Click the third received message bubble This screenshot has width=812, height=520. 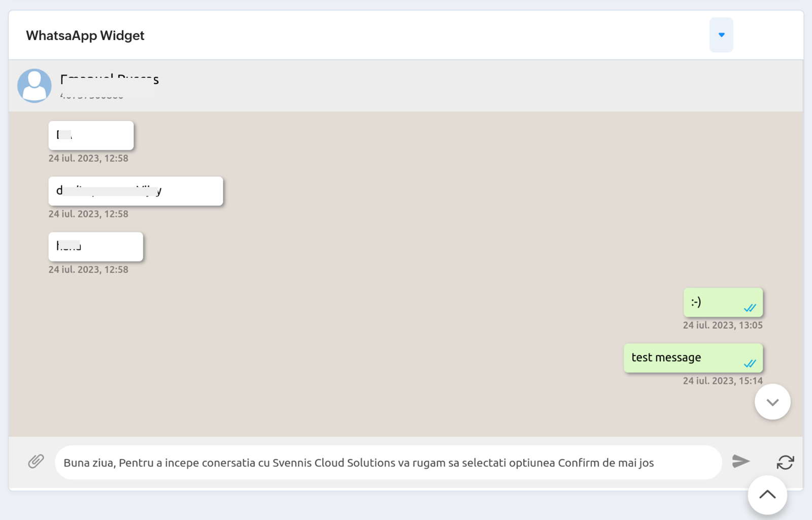point(96,247)
